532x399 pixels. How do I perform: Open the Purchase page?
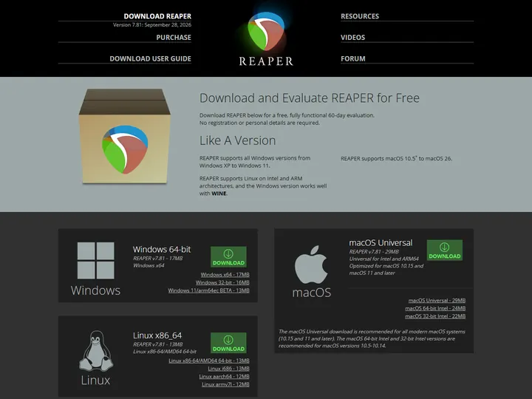(x=174, y=38)
